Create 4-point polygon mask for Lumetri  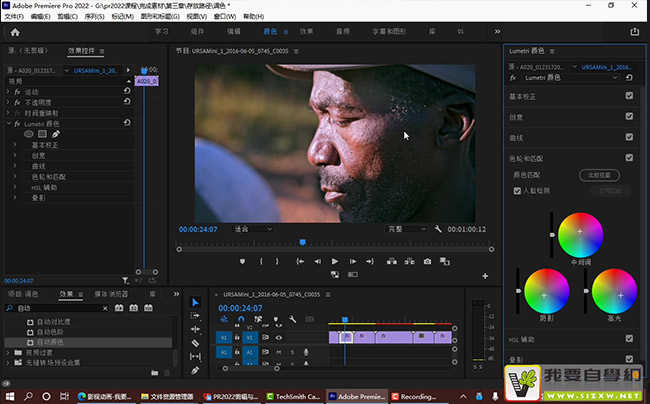coord(42,134)
